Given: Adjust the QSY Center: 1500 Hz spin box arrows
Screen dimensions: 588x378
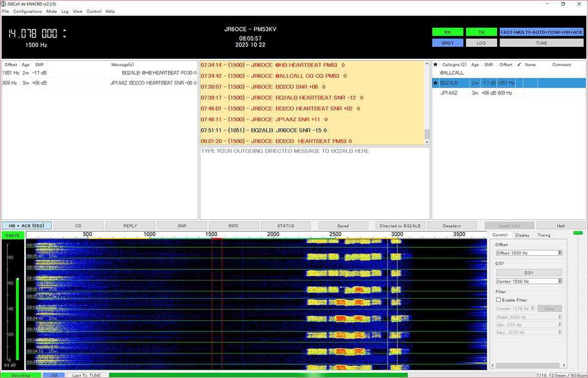Looking at the screenshot, I should click(x=560, y=282).
